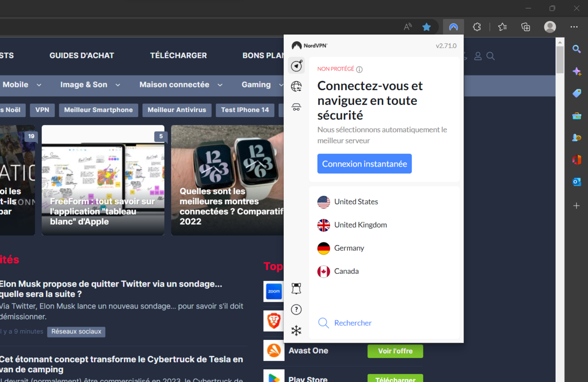588x382 pixels.
Task: Open the Edge sidebar Tools briefcase icon
Action: point(577,116)
